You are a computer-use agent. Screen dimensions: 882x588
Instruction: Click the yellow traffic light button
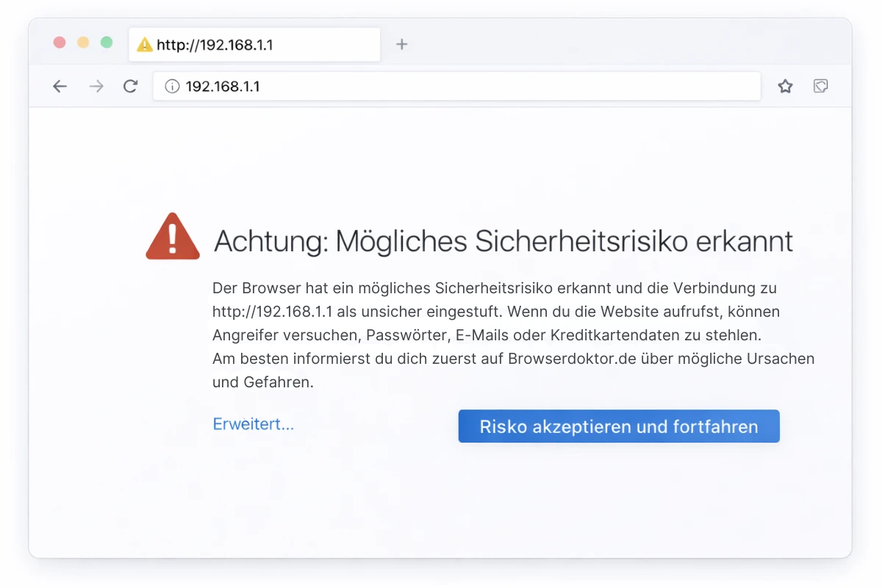click(x=83, y=43)
